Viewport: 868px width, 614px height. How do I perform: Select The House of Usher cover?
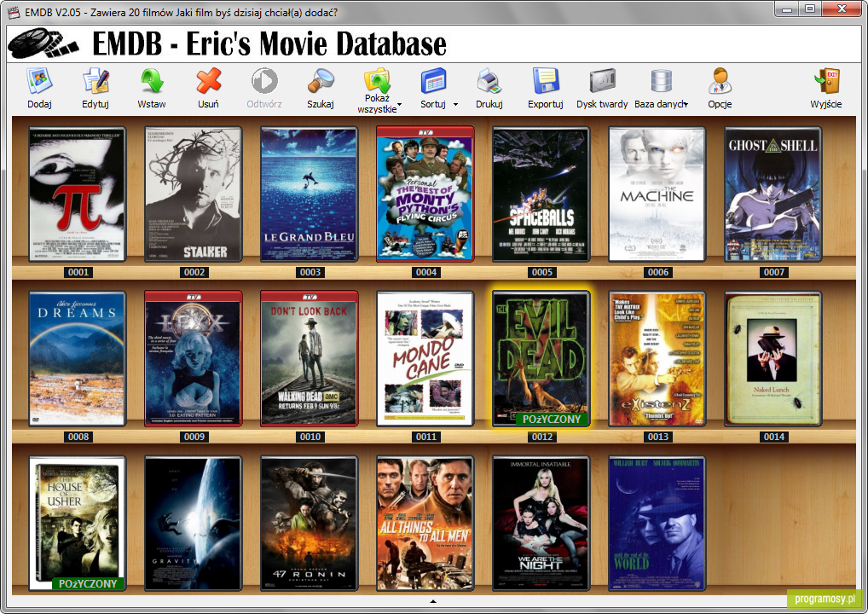pos(77,524)
